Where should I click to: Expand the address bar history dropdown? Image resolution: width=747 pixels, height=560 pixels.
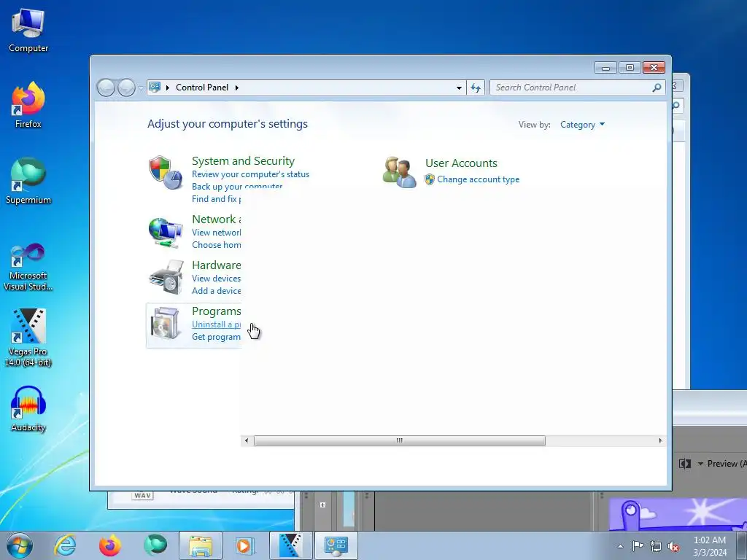pos(459,87)
